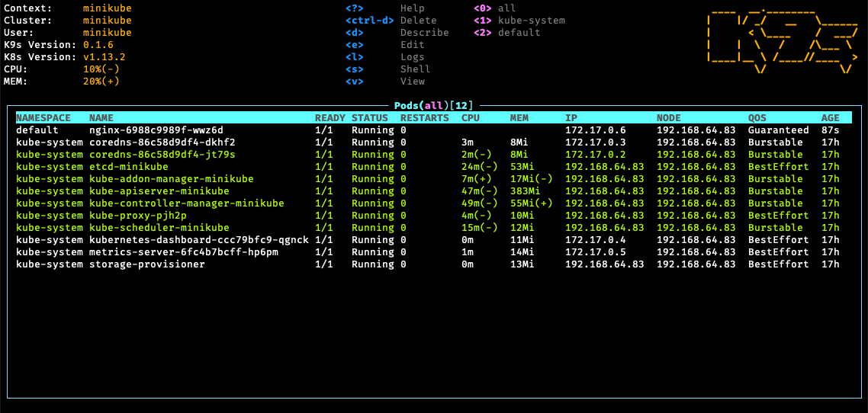The width and height of the screenshot is (868, 413).
Task: Open the <l> Logs command
Action: coord(385,57)
